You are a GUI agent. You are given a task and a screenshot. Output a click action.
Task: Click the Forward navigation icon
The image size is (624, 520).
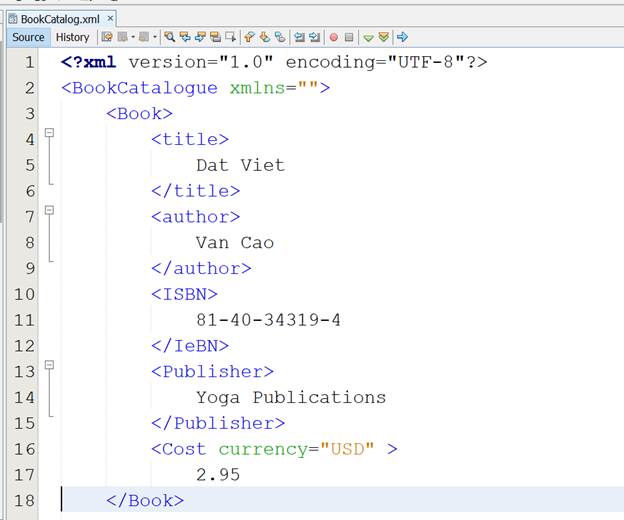pyautogui.click(x=144, y=37)
